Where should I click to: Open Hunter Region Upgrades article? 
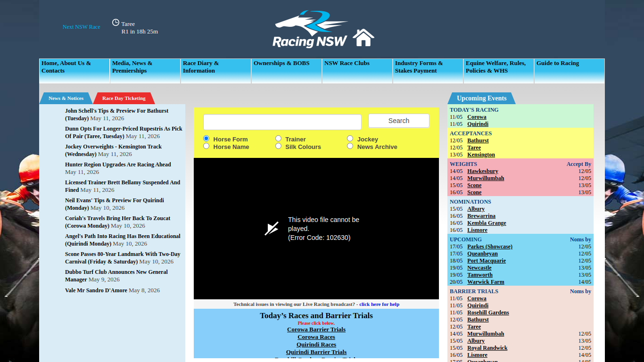pos(118,165)
